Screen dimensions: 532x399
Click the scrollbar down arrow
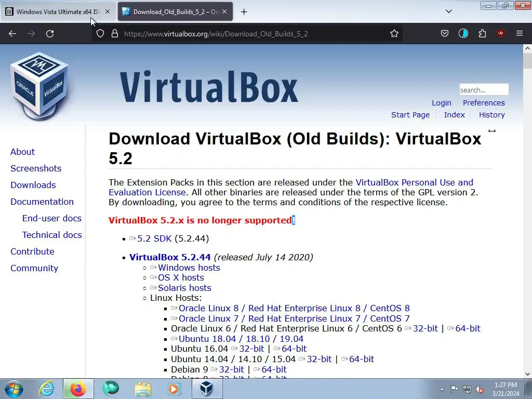click(527, 374)
